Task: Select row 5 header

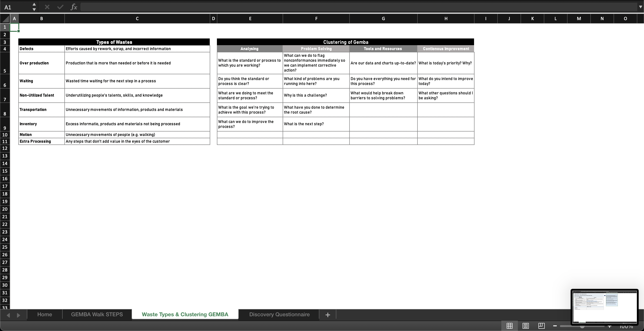Action: [x=5, y=63]
